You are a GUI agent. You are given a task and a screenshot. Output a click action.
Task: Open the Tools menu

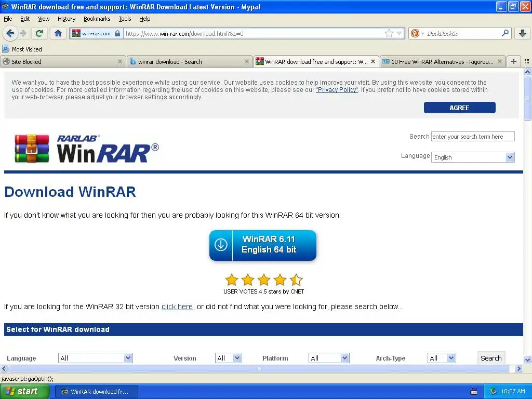click(x=125, y=19)
